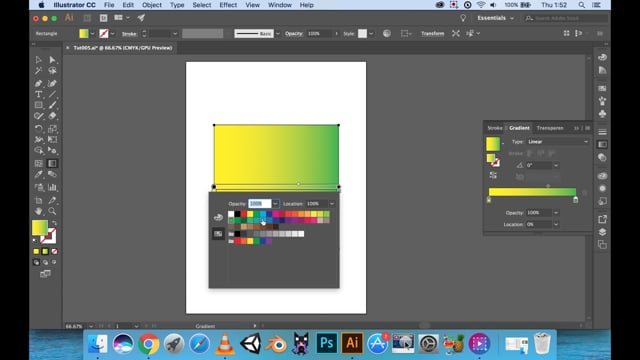Choose the Zoom tool
The image size is (640, 360).
[x=52, y=211]
